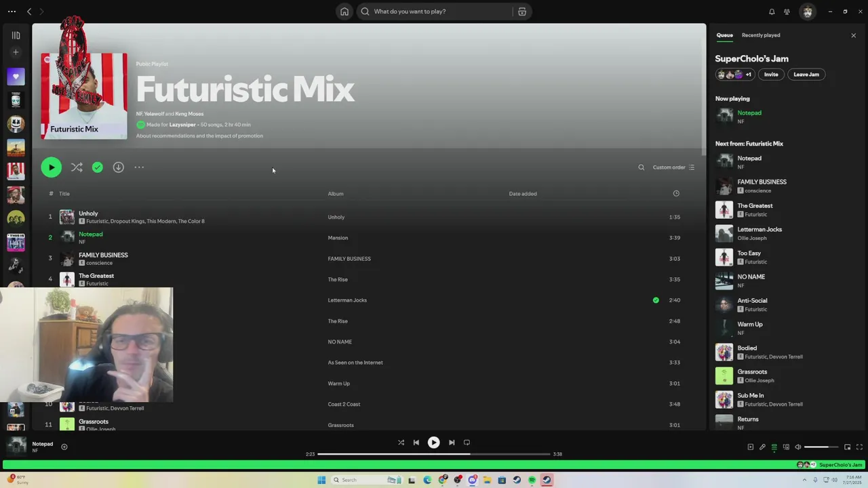
Task: Search within playlist magnifier icon
Action: (x=642, y=167)
